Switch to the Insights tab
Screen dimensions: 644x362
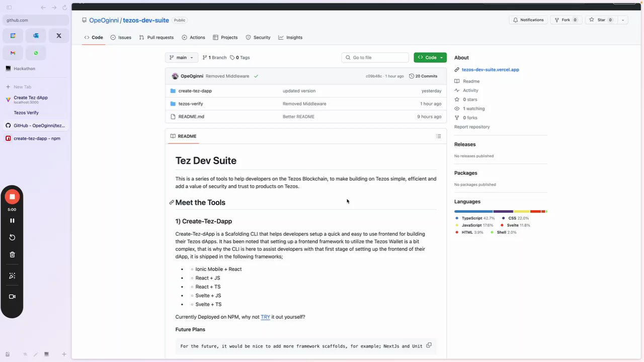tap(290, 38)
